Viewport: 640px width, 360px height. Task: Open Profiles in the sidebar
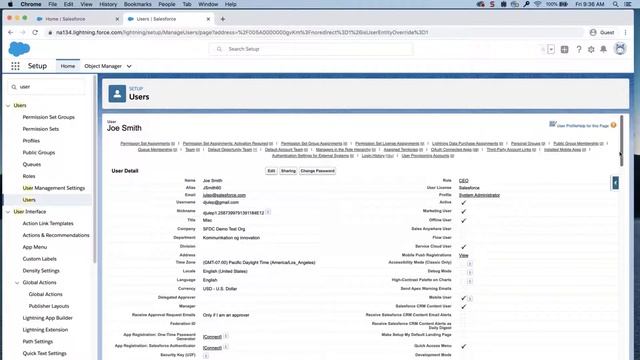(x=31, y=141)
